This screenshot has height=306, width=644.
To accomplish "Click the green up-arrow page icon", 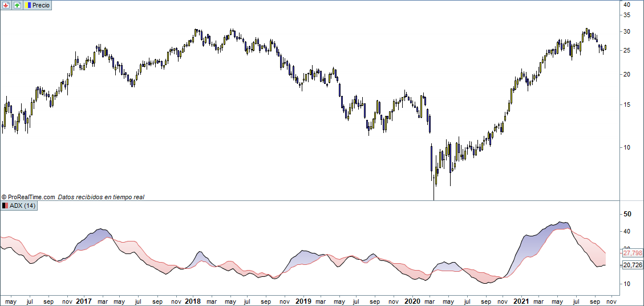I will click(17, 5).
